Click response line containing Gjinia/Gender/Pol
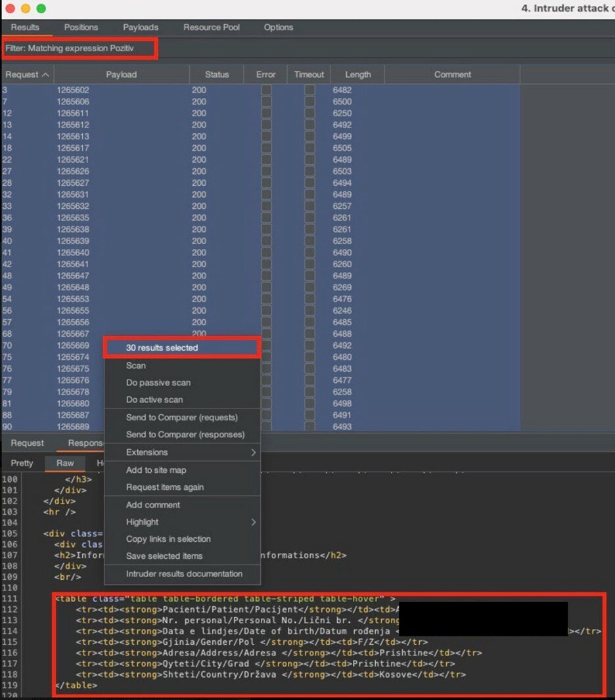The width and height of the screenshot is (615, 700). 252,642
